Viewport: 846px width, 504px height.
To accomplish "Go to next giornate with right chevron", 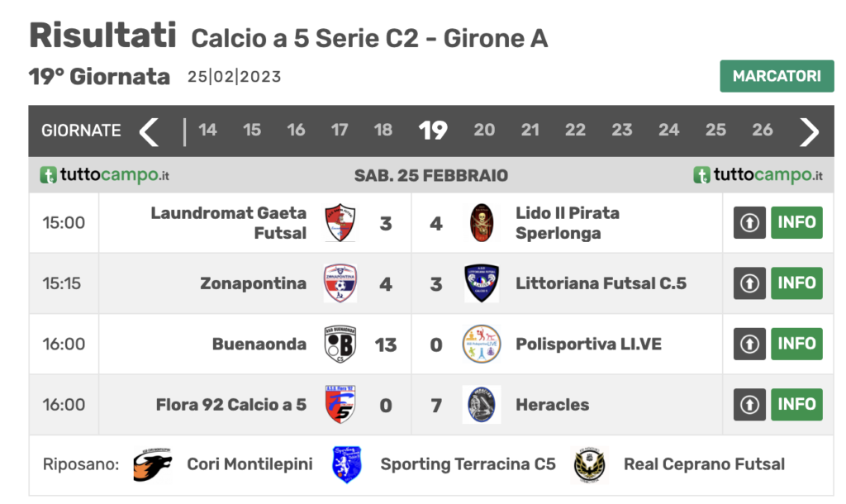I will 810,131.
